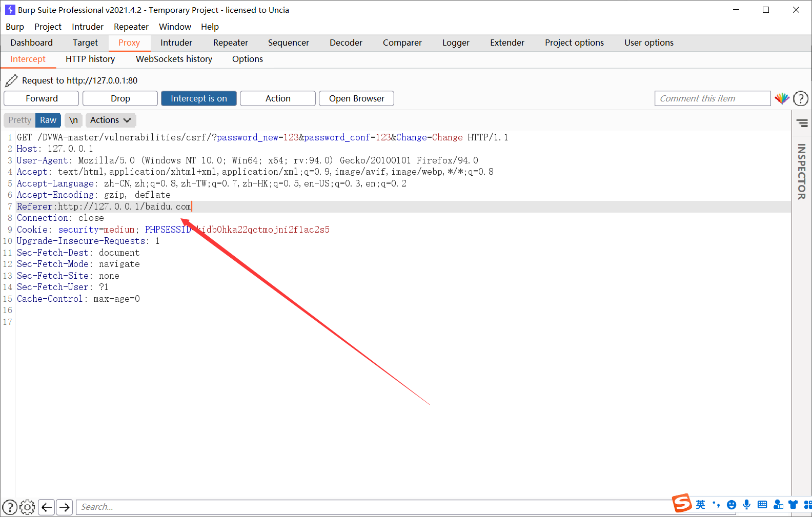Open the Repeater menu in the menu bar
Screen dimensions: 812x517
tap(131, 27)
